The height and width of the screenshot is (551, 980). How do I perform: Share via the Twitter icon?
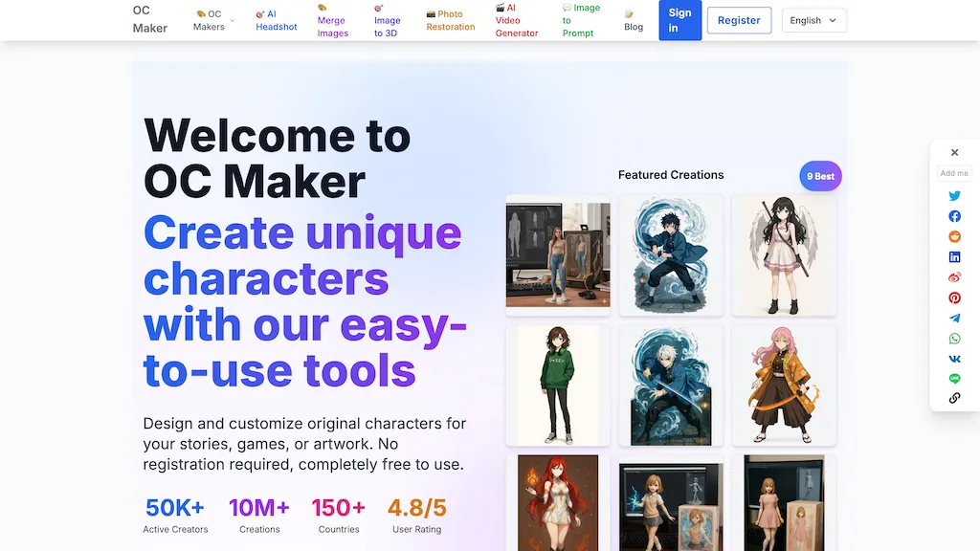point(954,195)
